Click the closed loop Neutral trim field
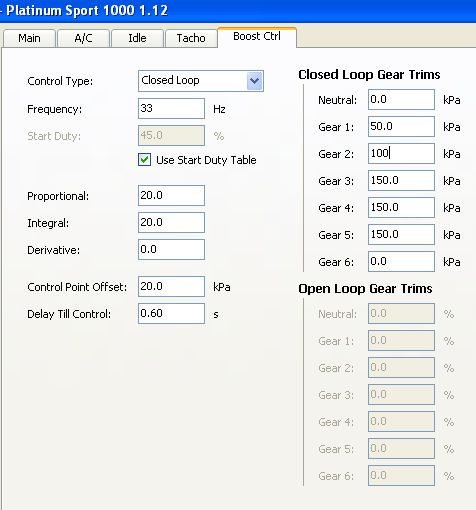 (401, 99)
